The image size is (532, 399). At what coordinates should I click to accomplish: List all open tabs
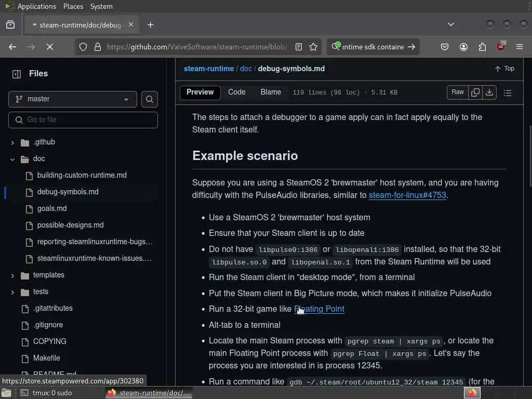pyautogui.click(x=451, y=24)
